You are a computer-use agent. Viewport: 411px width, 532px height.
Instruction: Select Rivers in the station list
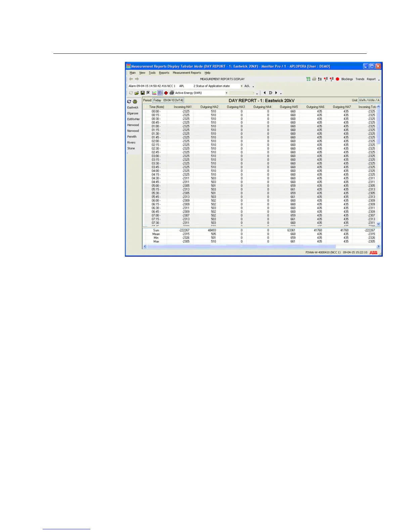(131, 142)
